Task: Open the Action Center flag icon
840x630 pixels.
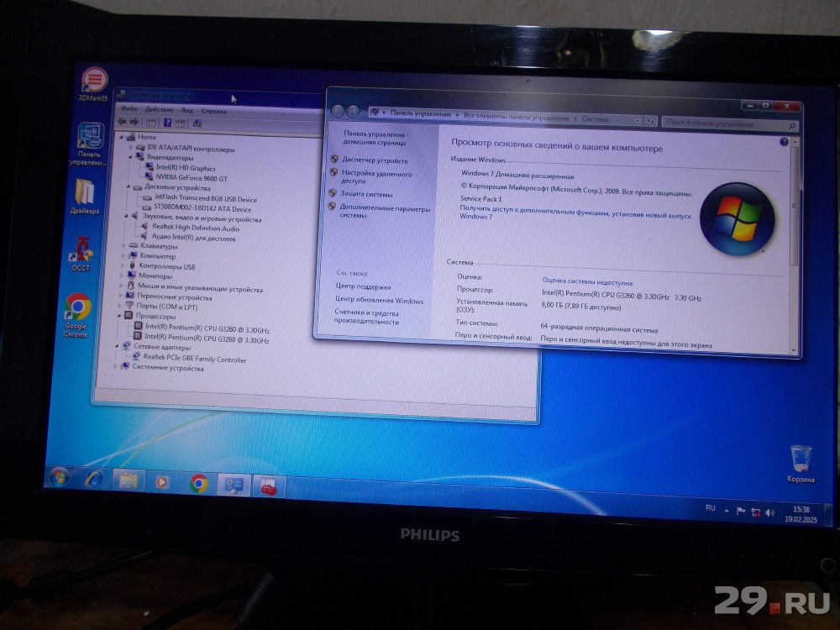Action: [741, 511]
